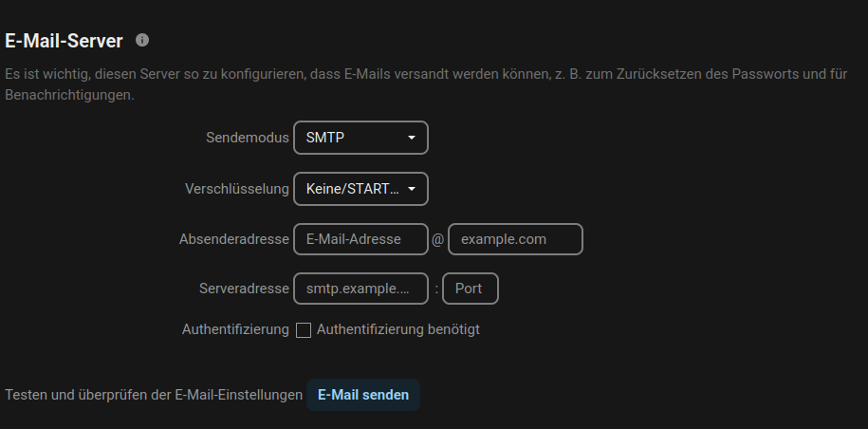
Task: Click into the Port field
Action: coord(470,289)
